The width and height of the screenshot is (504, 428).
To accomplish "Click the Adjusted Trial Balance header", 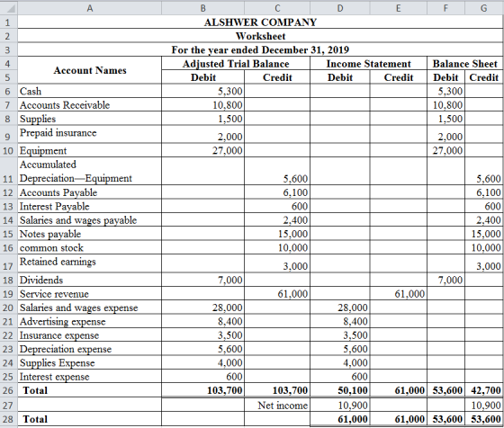I will point(236,64).
